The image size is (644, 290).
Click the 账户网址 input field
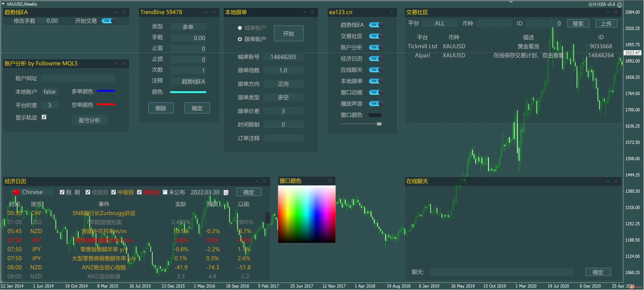coord(78,78)
